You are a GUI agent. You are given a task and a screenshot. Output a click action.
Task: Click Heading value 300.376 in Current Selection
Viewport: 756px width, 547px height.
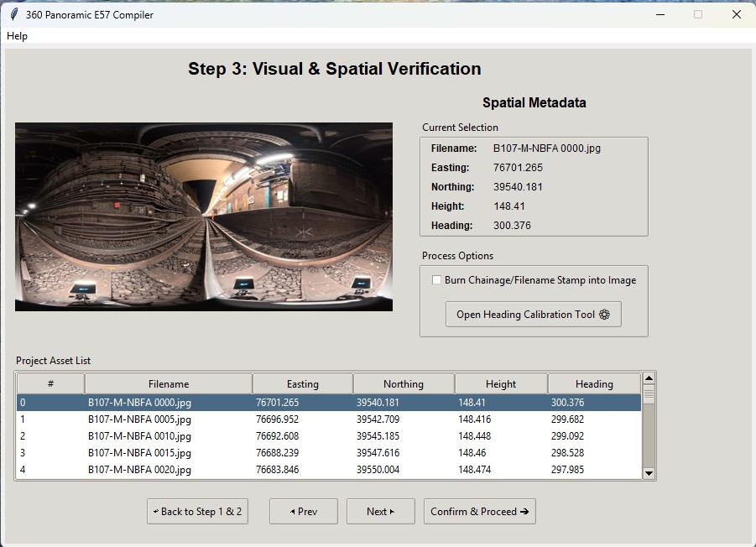(x=512, y=226)
